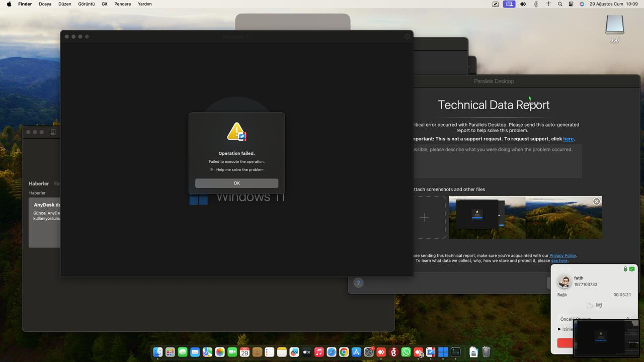Viewport: 644px width, 362px height.
Task: Open the Düzen menu
Action: [x=64, y=4]
